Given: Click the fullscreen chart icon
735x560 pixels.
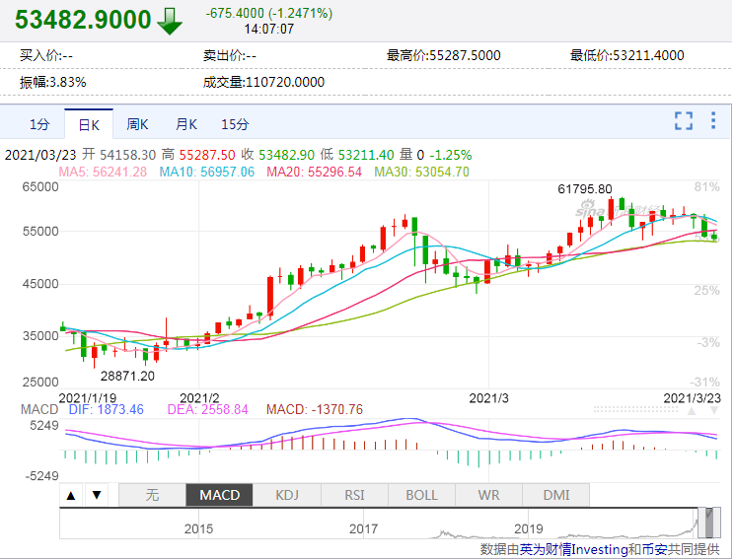Looking at the screenshot, I should click(x=683, y=121).
